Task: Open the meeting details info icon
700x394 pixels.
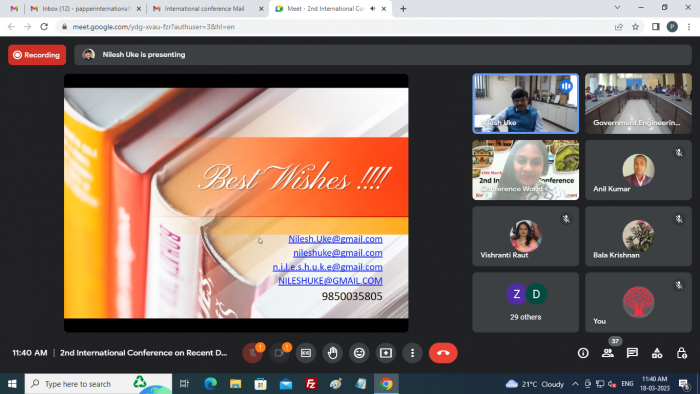Action: (x=583, y=353)
